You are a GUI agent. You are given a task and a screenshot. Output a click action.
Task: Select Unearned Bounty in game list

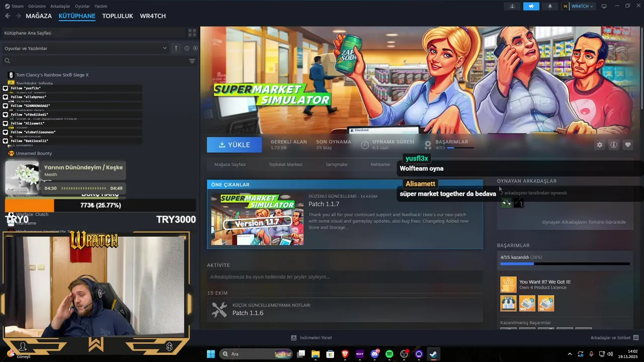34,153
